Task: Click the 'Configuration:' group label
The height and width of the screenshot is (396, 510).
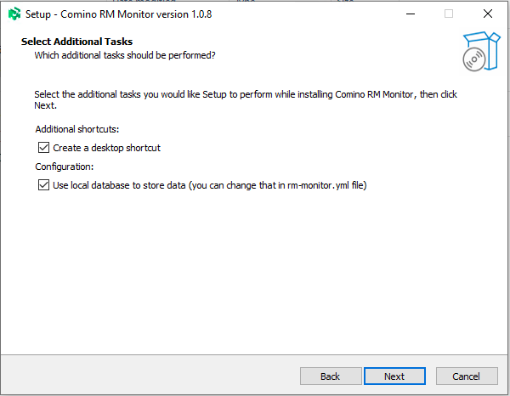Action: [x=64, y=167]
